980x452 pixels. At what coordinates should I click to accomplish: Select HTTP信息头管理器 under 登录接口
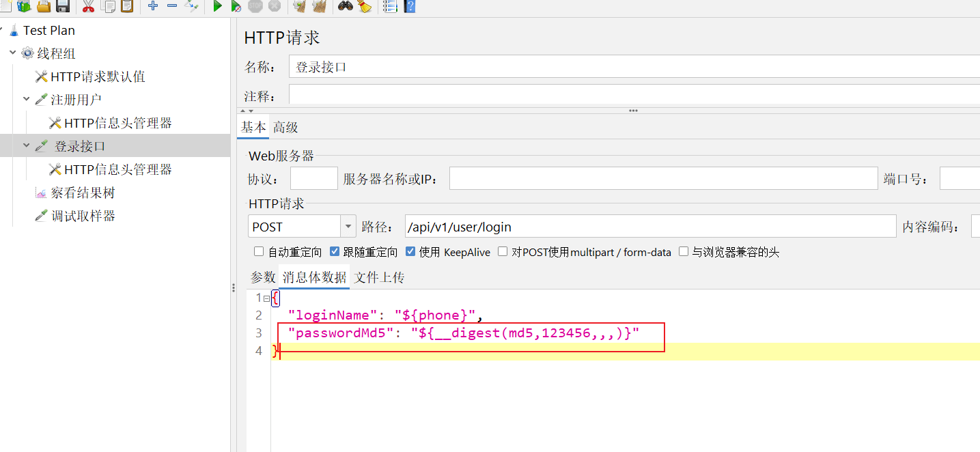coord(118,169)
